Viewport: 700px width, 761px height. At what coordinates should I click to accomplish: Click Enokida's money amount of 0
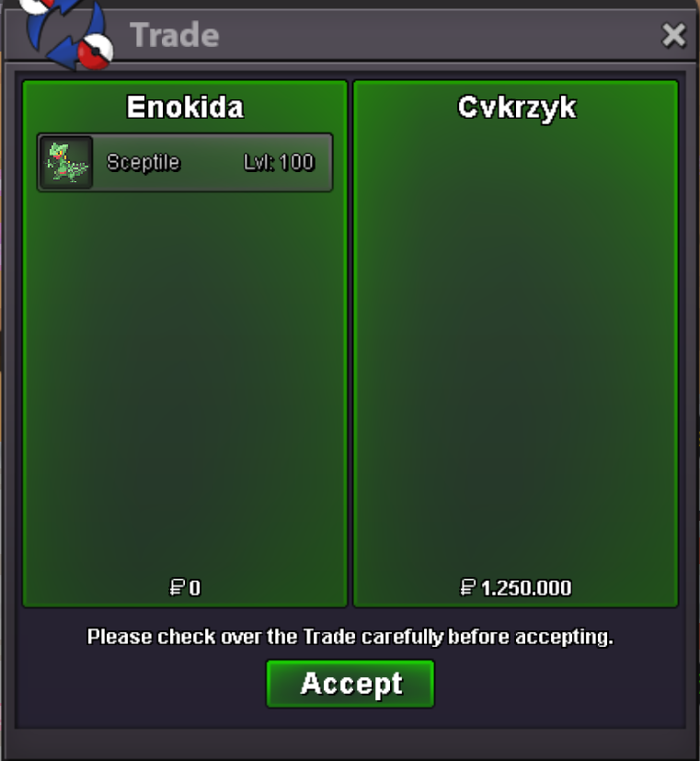[194, 588]
